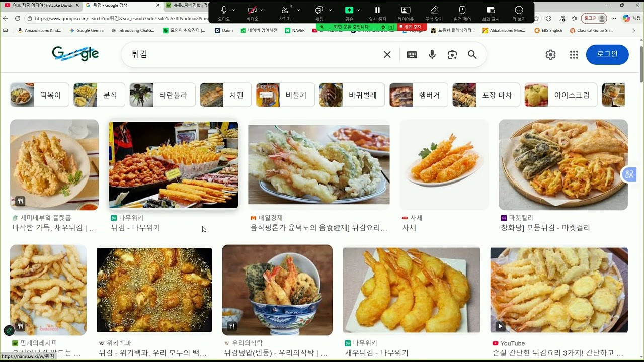Expand chat options arrow
Screen dimensions: 644x362
click(x=330, y=10)
